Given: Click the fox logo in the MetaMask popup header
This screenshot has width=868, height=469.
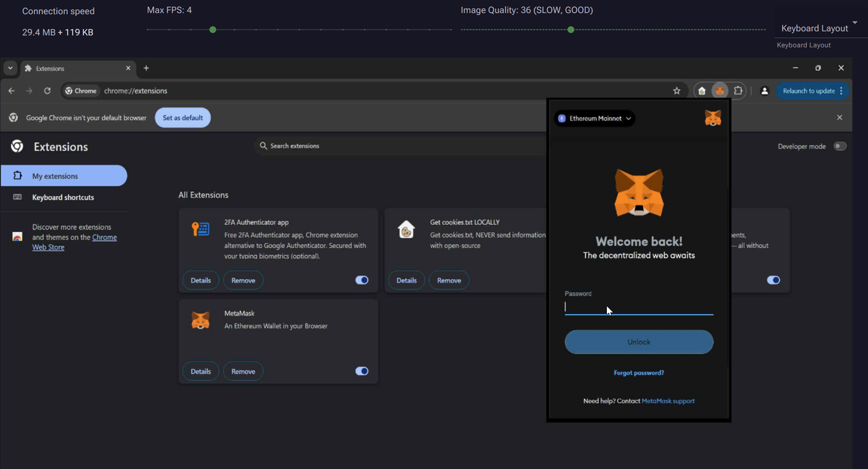Looking at the screenshot, I should point(713,119).
